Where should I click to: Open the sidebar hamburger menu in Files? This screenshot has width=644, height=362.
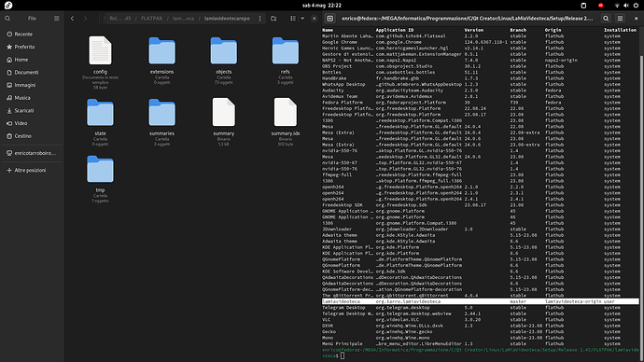(x=56, y=19)
